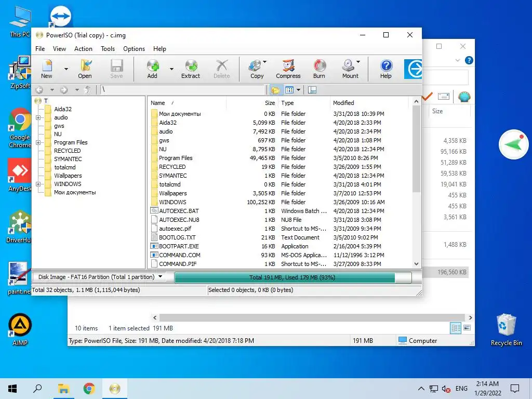Open the Tools menu
Image resolution: width=532 pixels, height=399 pixels.
point(108,48)
